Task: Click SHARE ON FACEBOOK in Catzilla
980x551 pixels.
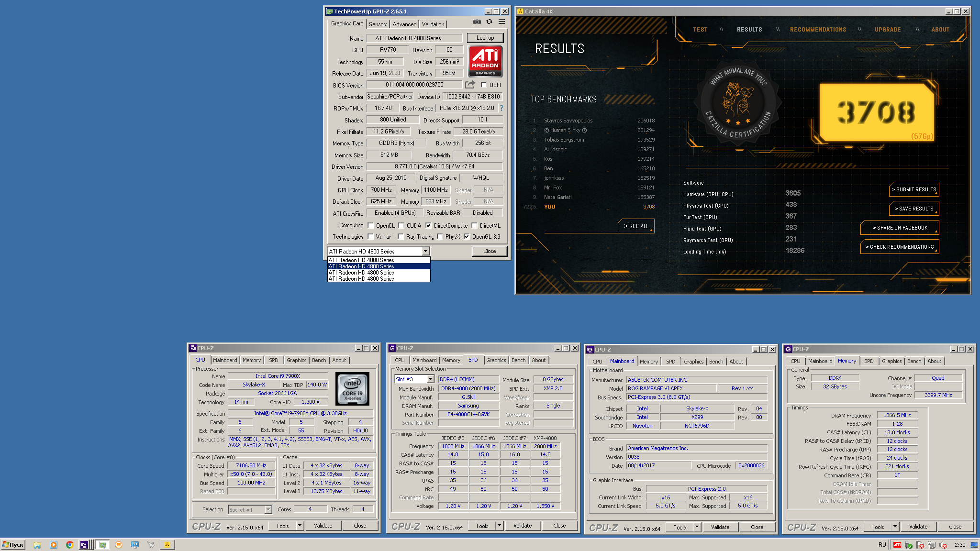Action: tap(900, 228)
